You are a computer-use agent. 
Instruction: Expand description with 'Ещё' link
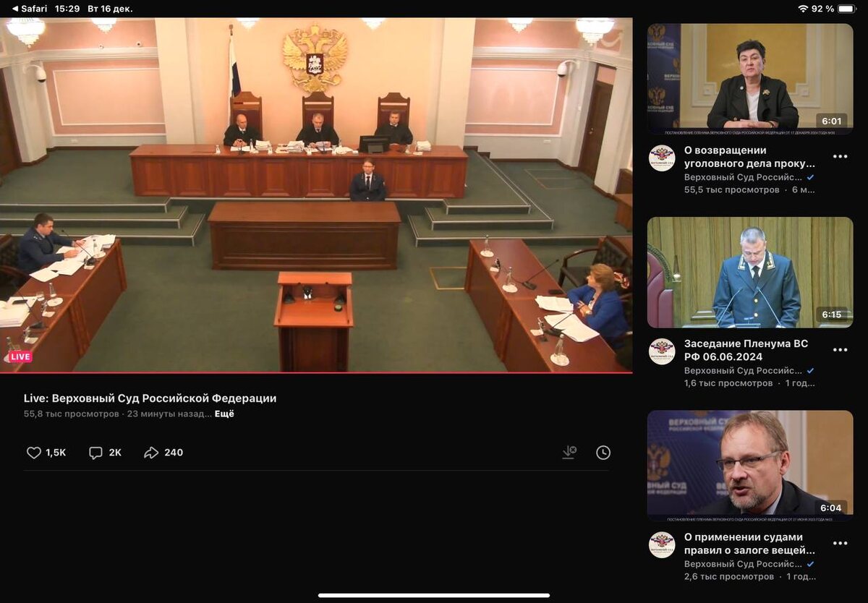pos(224,414)
